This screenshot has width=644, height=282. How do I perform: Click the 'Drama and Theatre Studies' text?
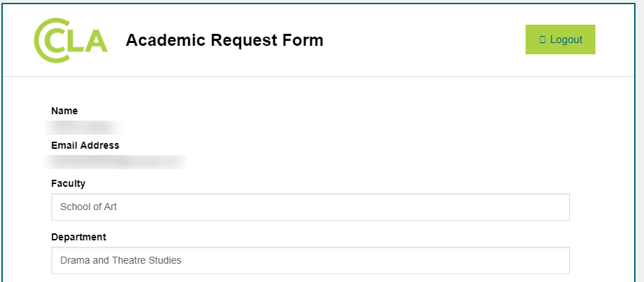[x=120, y=260]
